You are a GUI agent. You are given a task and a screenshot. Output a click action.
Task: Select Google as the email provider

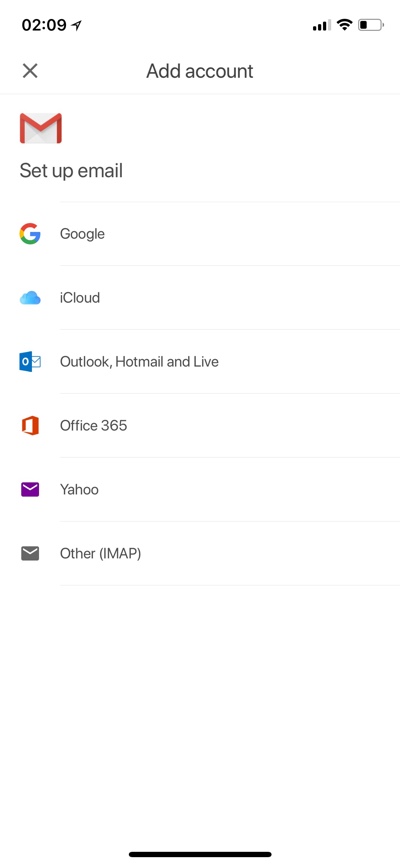[x=200, y=234]
